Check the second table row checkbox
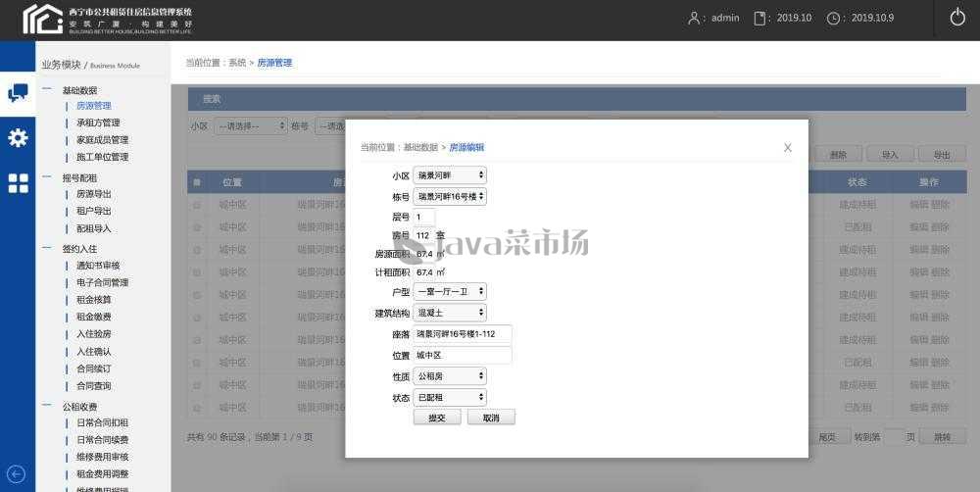980x492 pixels. click(x=197, y=226)
